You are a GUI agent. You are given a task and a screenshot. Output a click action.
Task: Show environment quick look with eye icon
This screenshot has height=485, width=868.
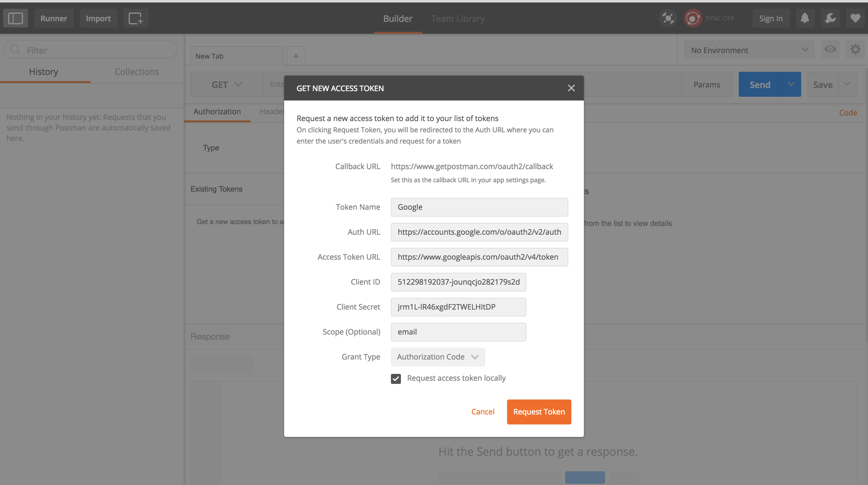click(830, 49)
